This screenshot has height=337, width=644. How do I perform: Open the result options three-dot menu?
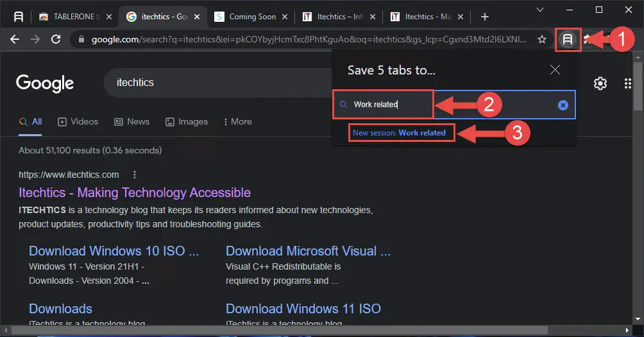[x=134, y=175]
